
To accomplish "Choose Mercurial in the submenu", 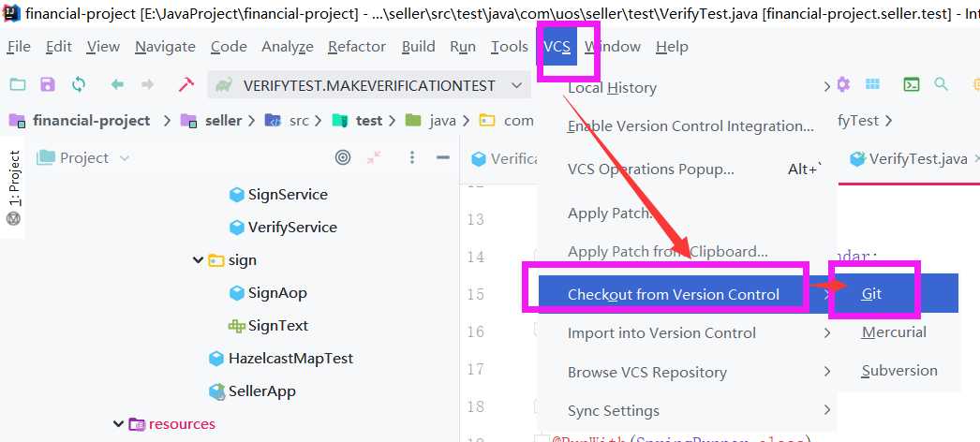I will pyautogui.click(x=894, y=332).
